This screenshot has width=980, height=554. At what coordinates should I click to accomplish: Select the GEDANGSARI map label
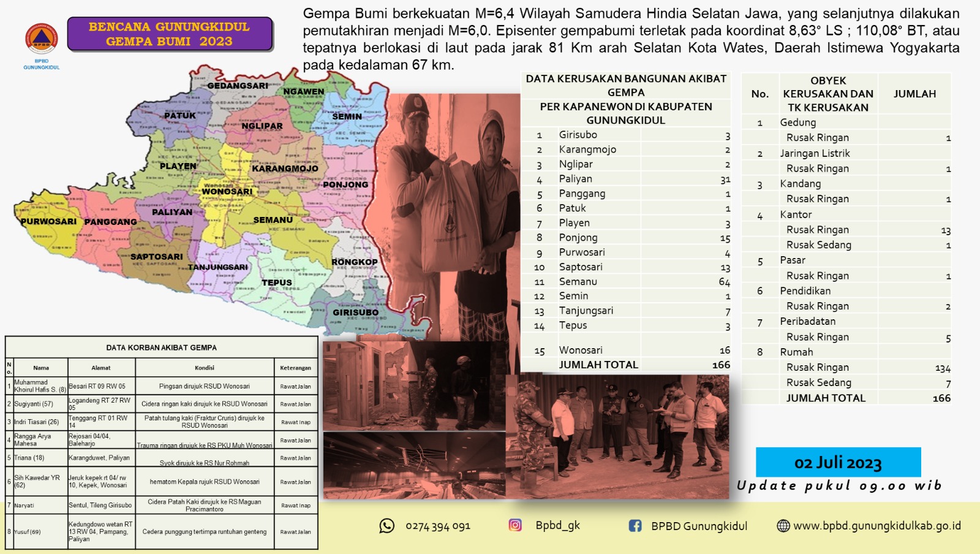click(x=238, y=86)
